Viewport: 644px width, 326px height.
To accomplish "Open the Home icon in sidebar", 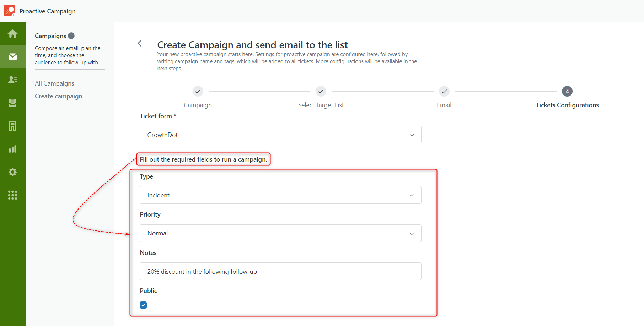I will pos(13,34).
